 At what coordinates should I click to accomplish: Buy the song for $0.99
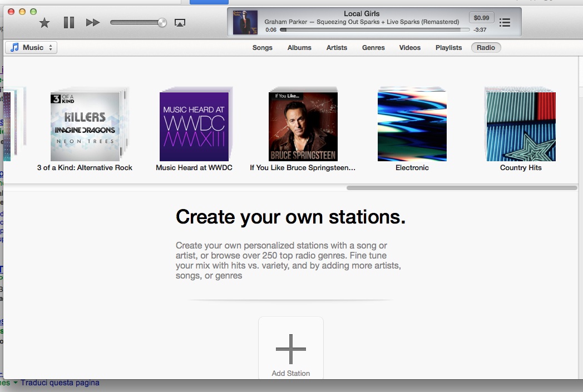point(481,18)
